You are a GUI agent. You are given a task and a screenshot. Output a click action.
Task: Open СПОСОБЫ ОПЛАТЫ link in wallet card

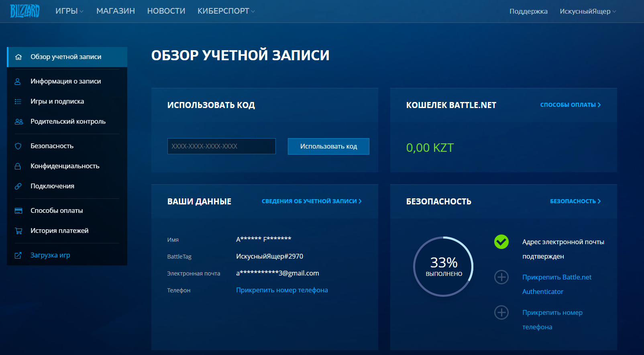[571, 105]
